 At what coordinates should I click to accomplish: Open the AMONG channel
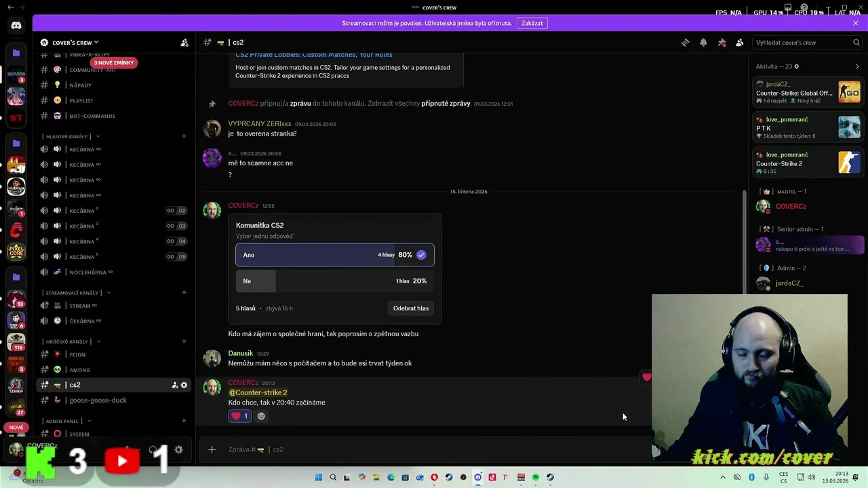click(113, 370)
